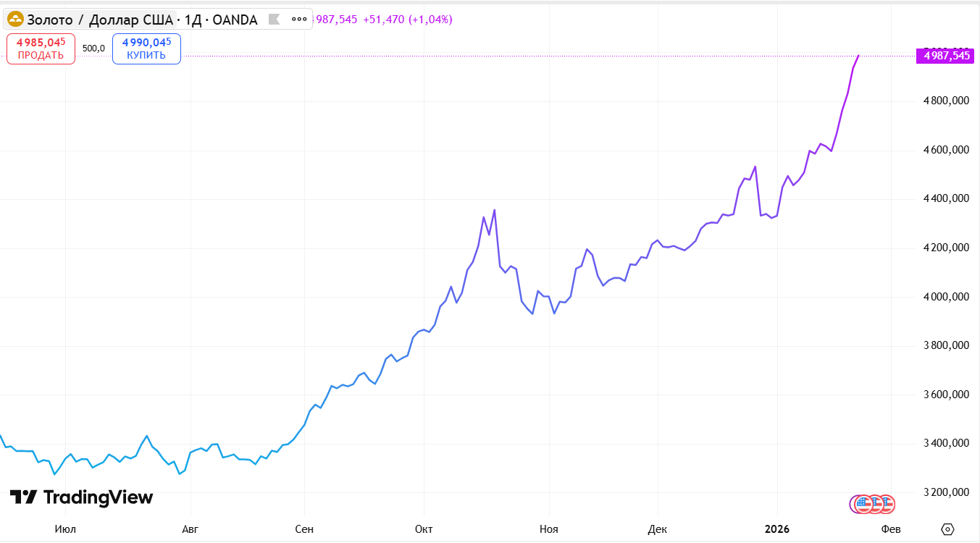This screenshot has width=980, height=543.
Task: Click the 2026 label on time axis
Action: [777, 529]
